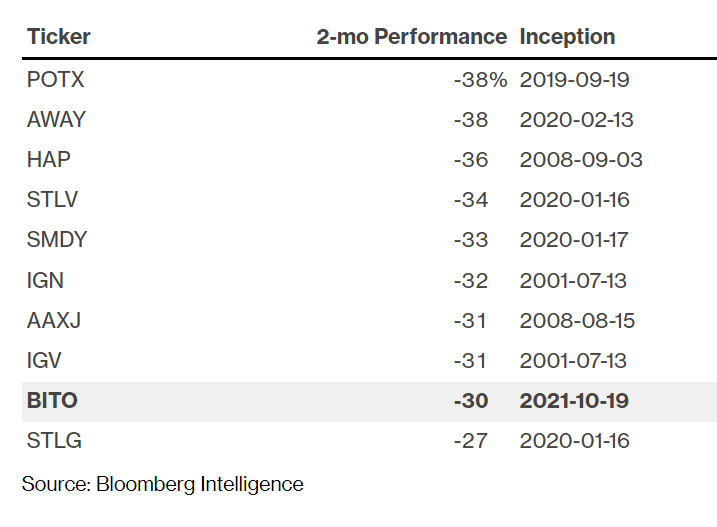Screen dimensions: 717x527
Task: Select the AWAY ticker cell
Action: [56, 120]
